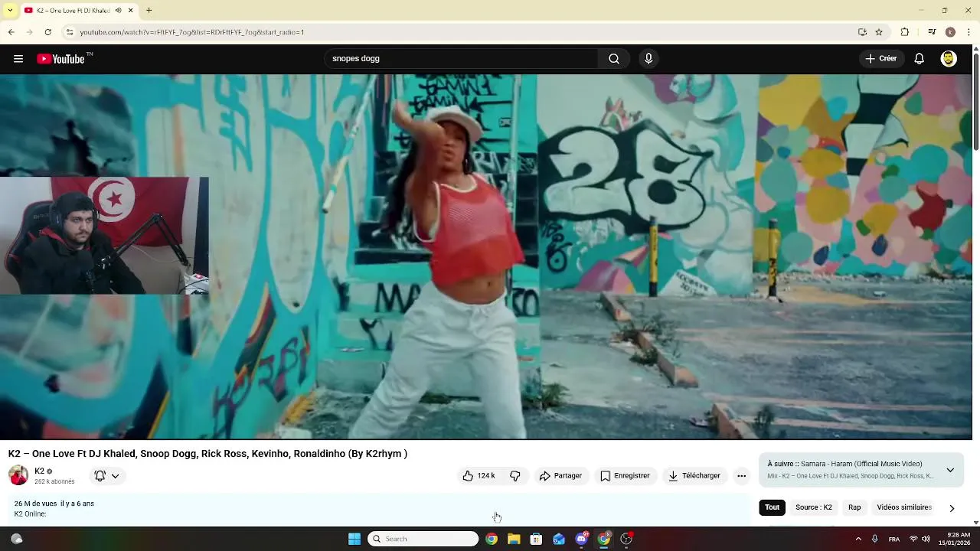Open more actions three-dot menu under video
This screenshot has height=551, width=980.
[741, 476]
